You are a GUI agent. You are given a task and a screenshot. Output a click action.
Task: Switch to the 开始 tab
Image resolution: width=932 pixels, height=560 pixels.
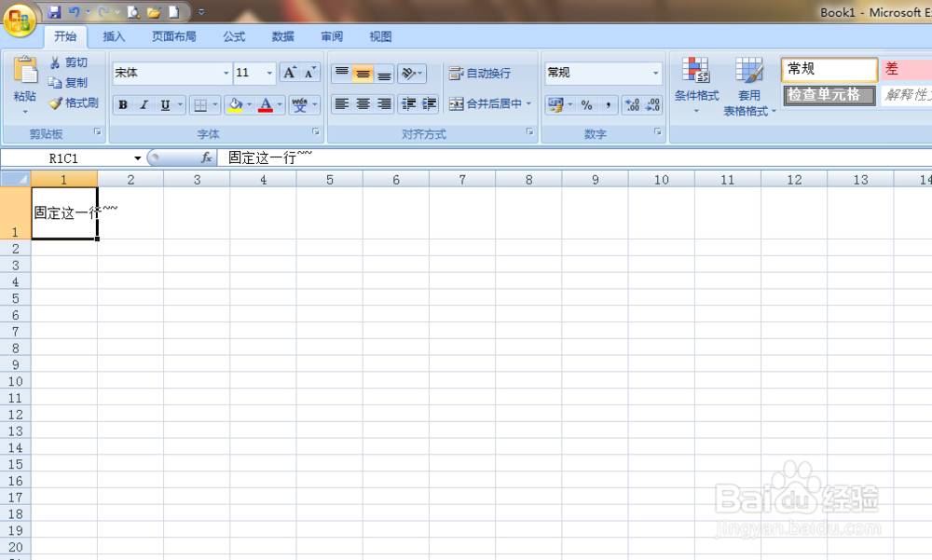point(65,37)
